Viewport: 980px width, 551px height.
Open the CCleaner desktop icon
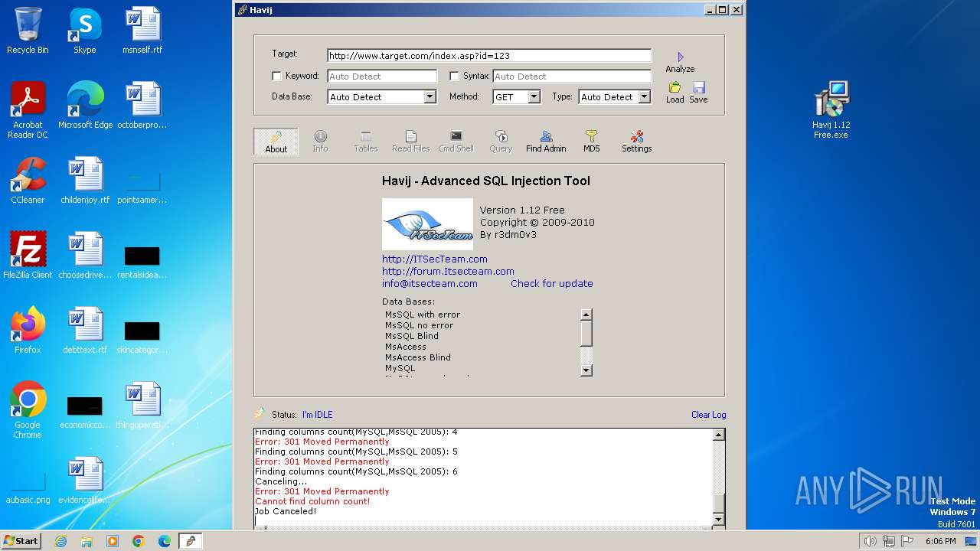[x=28, y=181]
